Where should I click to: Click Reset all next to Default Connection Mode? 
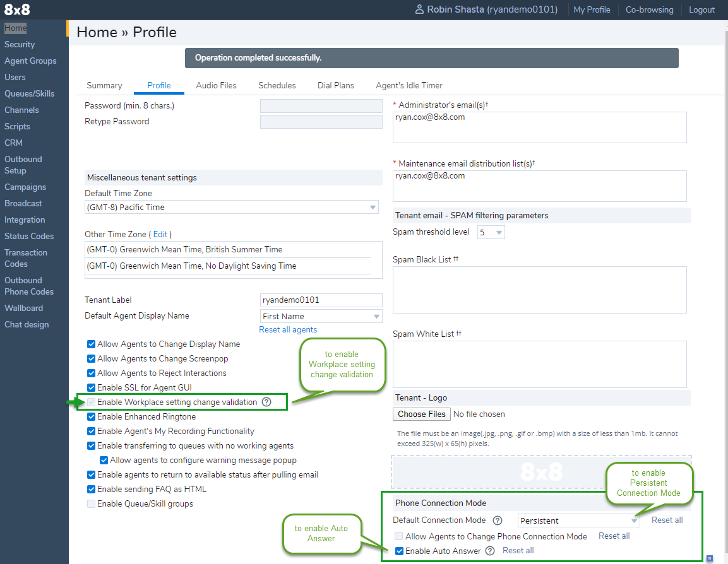(667, 520)
